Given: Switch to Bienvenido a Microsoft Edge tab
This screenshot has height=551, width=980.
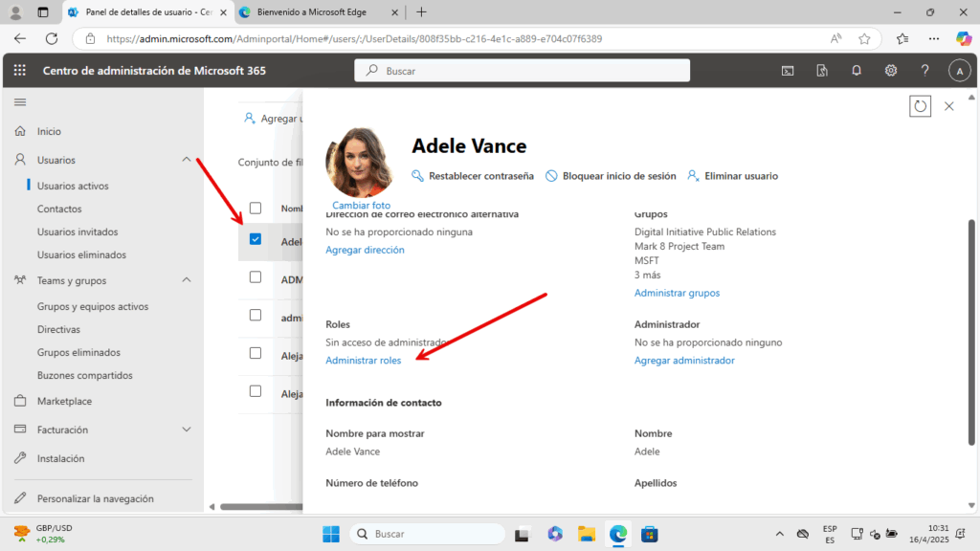Looking at the screenshot, I should (x=311, y=12).
